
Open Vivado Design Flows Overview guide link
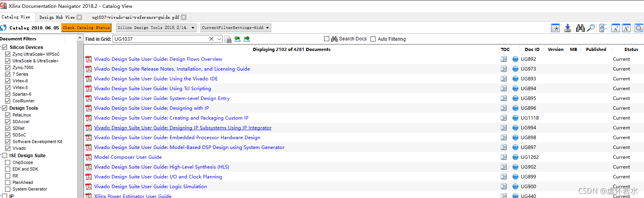click(x=158, y=59)
